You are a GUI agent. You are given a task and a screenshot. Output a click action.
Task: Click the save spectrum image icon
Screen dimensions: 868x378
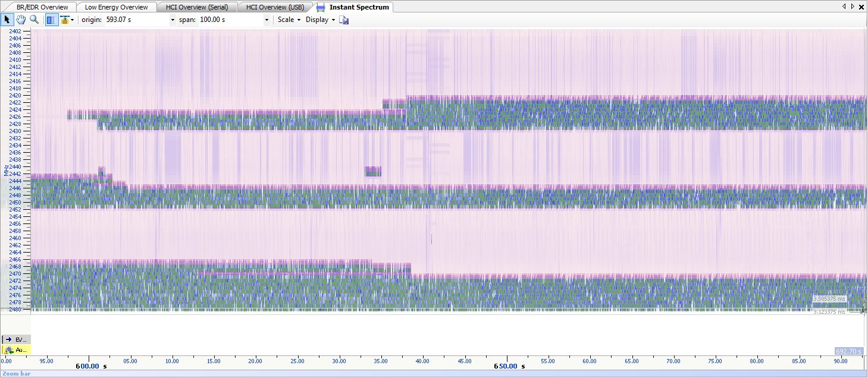(344, 20)
